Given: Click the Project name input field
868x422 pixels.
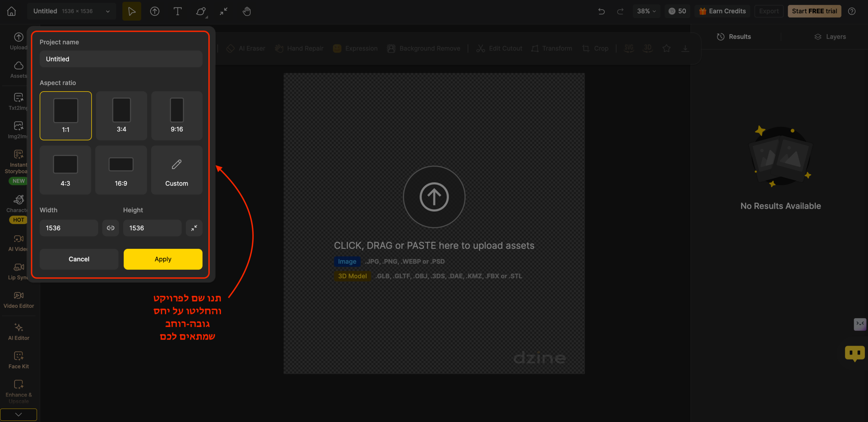Looking at the screenshot, I should pos(121,59).
